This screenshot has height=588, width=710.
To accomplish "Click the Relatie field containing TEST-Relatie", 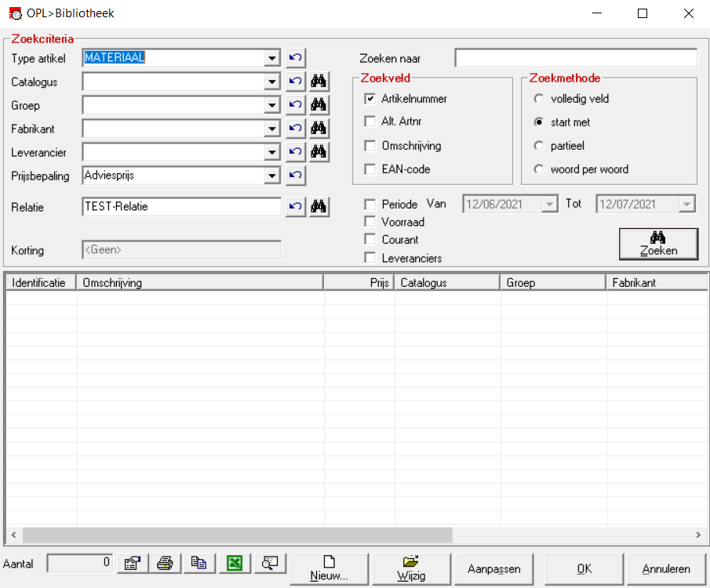I will pos(181,207).
